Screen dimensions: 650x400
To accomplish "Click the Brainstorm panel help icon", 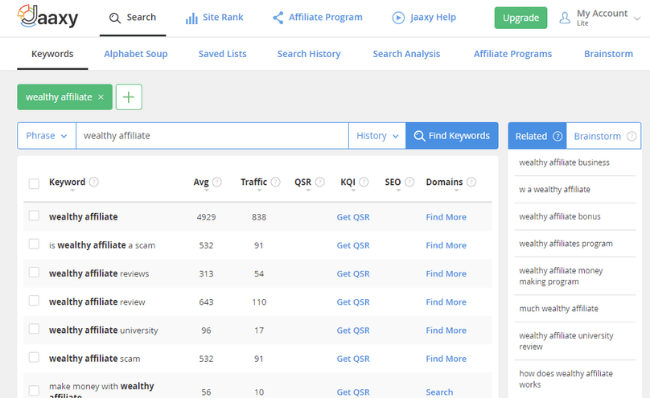I will (x=631, y=136).
